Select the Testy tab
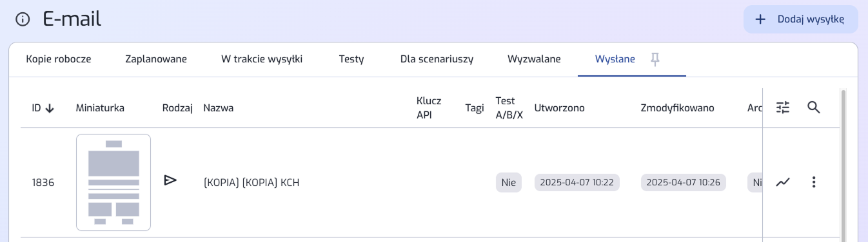This screenshot has width=868, height=242. coord(351,59)
